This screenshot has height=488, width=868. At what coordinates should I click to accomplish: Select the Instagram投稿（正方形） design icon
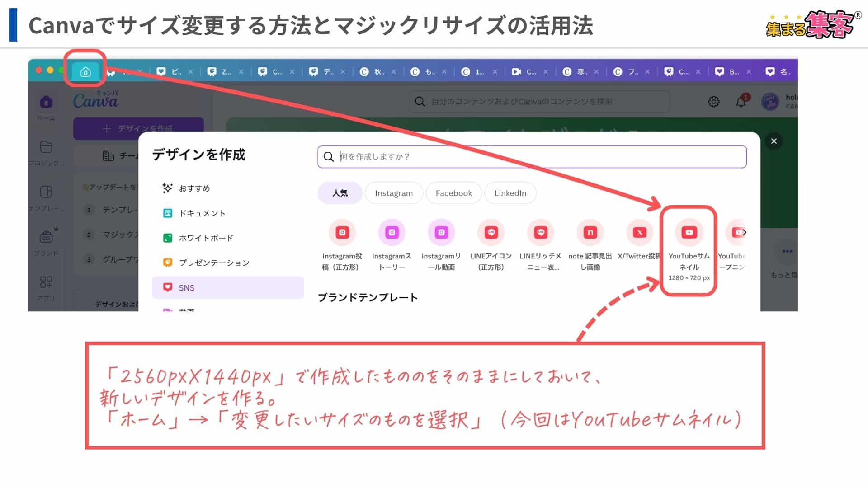click(342, 232)
